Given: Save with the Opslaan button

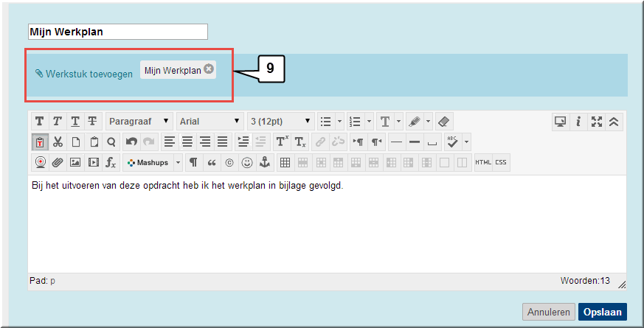Looking at the screenshot, I should 603,312.
